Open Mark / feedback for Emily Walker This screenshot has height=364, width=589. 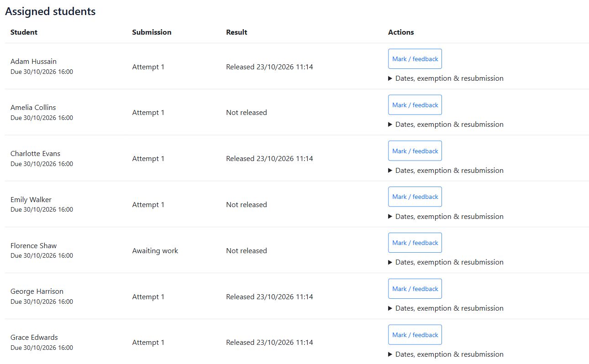click(x=415, y=197)
